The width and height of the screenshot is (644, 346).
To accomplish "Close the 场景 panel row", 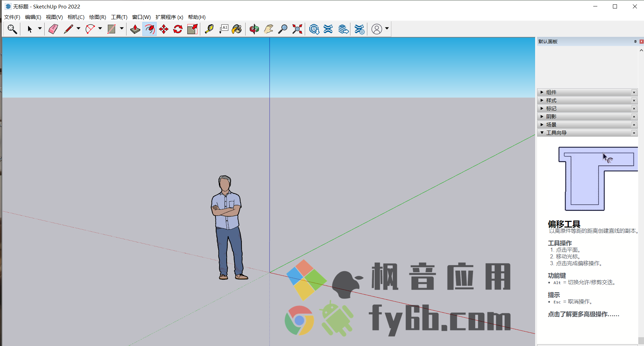I will (x=634, y=125).
